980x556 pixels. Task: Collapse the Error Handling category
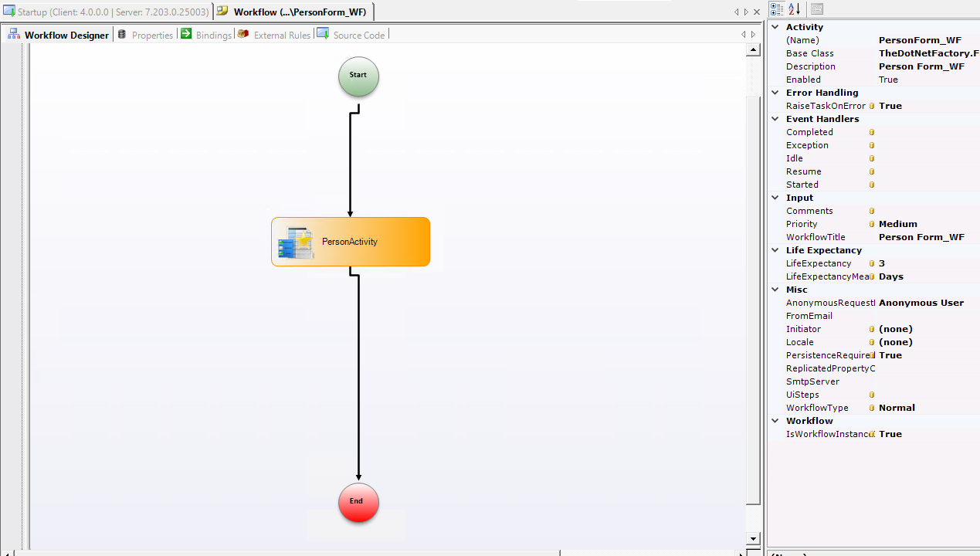click(x=775, y=93)
